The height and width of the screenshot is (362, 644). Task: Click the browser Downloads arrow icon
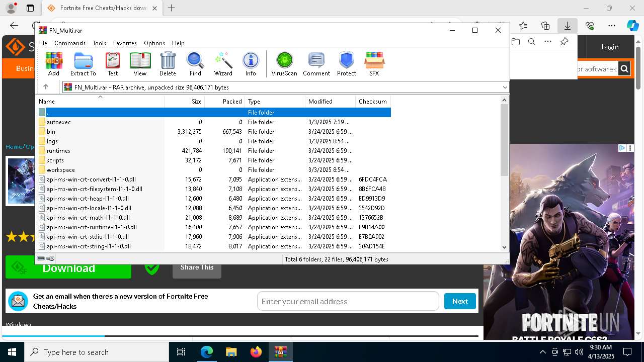(x=567, y=26)
